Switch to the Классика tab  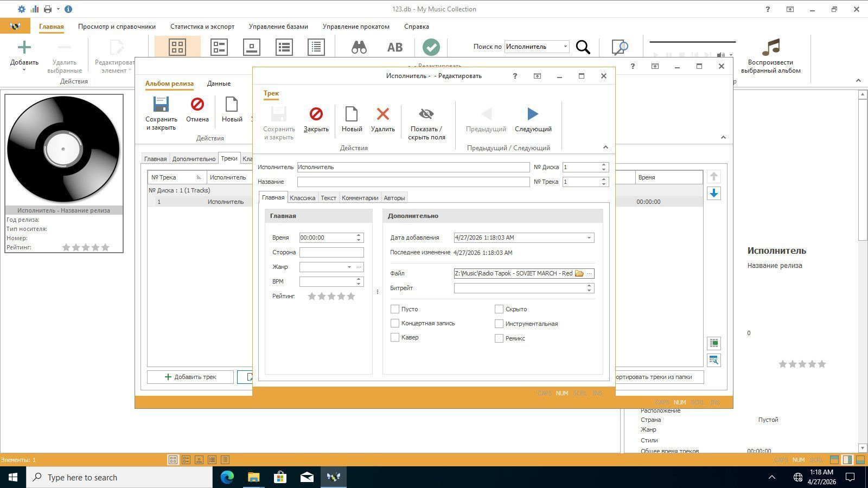[x=302, y=198]
